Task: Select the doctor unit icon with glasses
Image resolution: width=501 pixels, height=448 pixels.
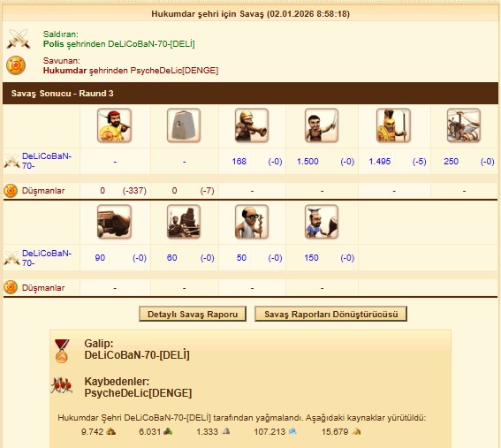Action: [252, 222]
